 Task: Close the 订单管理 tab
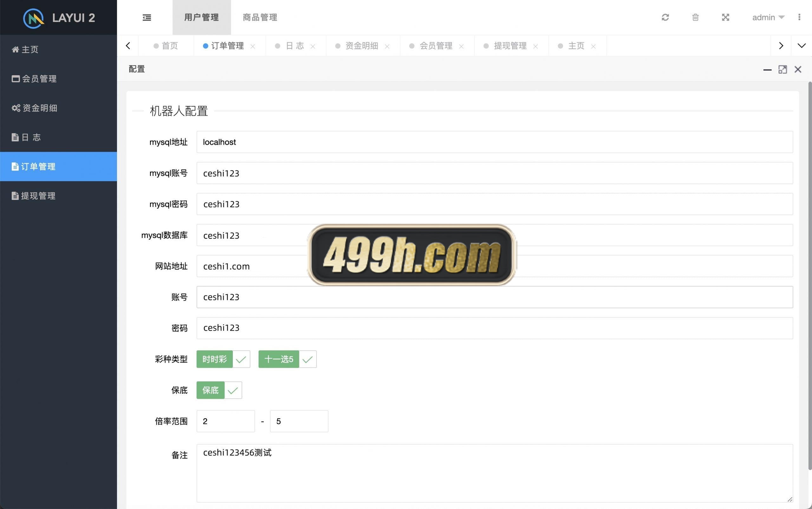click(253, 46)
